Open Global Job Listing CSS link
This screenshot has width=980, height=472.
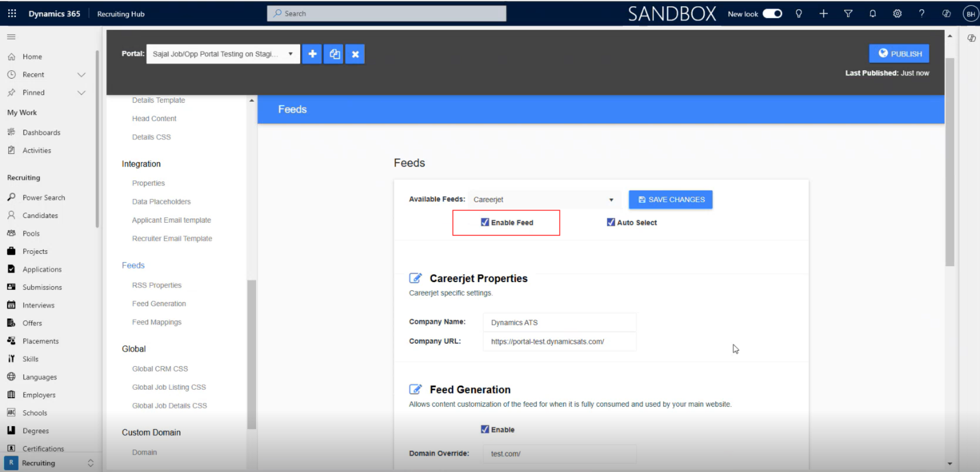(x=169, y=387)
